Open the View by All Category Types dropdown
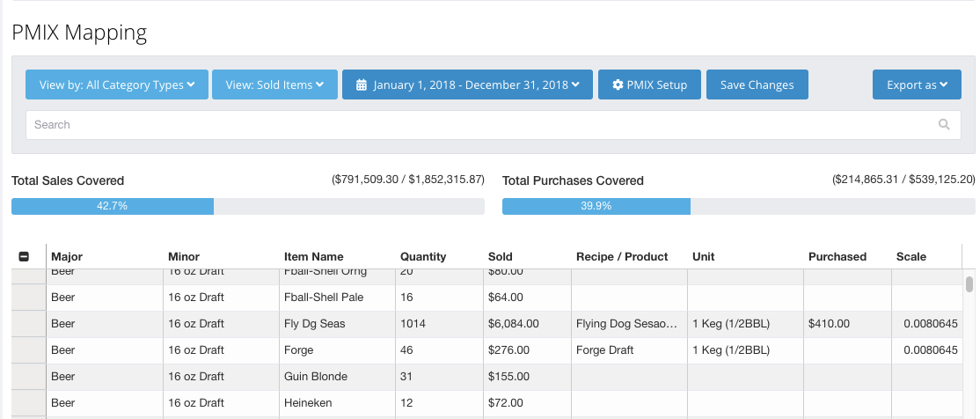Screen dimensions: 980x419 117,85
